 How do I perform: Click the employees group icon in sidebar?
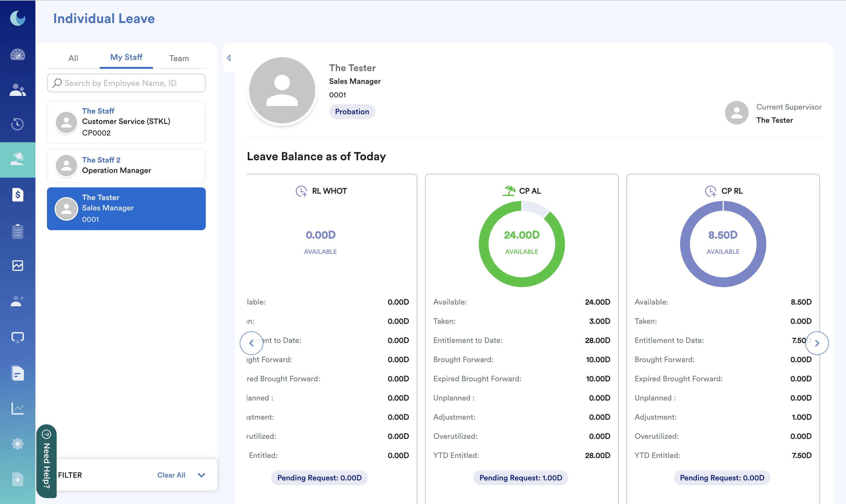(x=18, y=90)
